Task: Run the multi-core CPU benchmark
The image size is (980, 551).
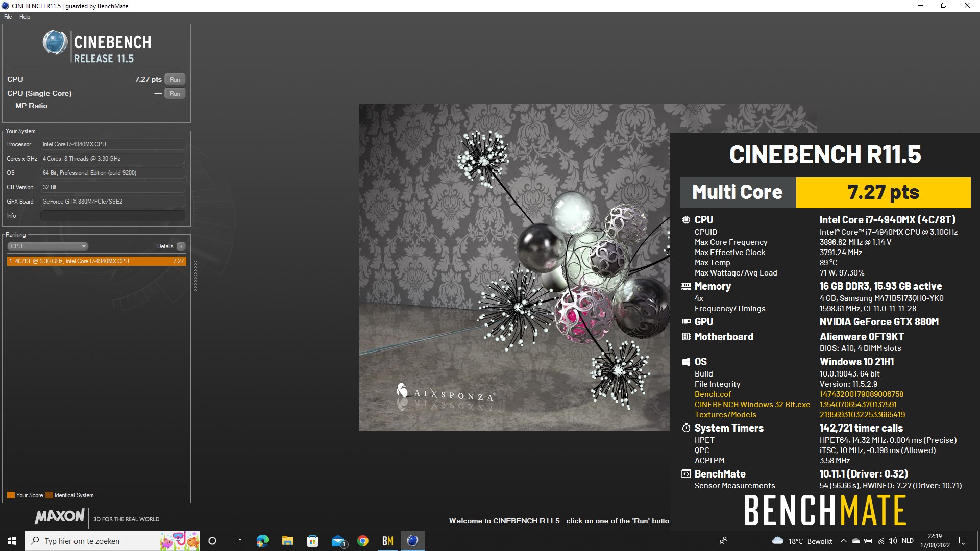Action: tap(175, 79)
